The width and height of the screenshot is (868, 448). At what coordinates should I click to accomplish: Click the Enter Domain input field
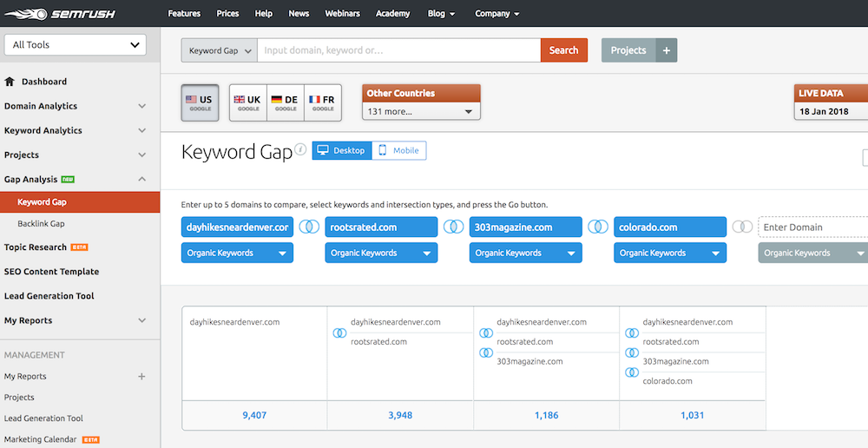tap(813, 227)
